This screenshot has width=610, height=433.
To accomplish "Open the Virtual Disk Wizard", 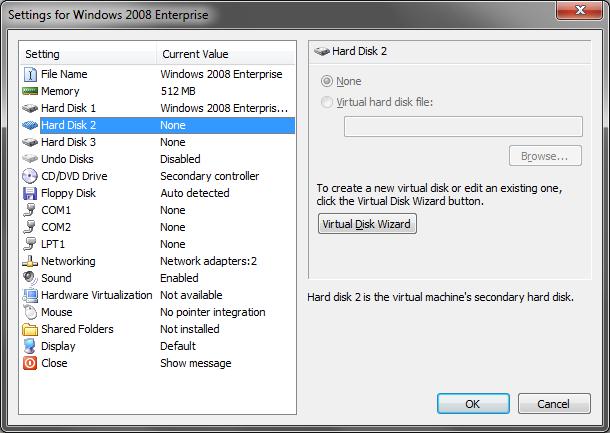I will click(x=367, y=224).
